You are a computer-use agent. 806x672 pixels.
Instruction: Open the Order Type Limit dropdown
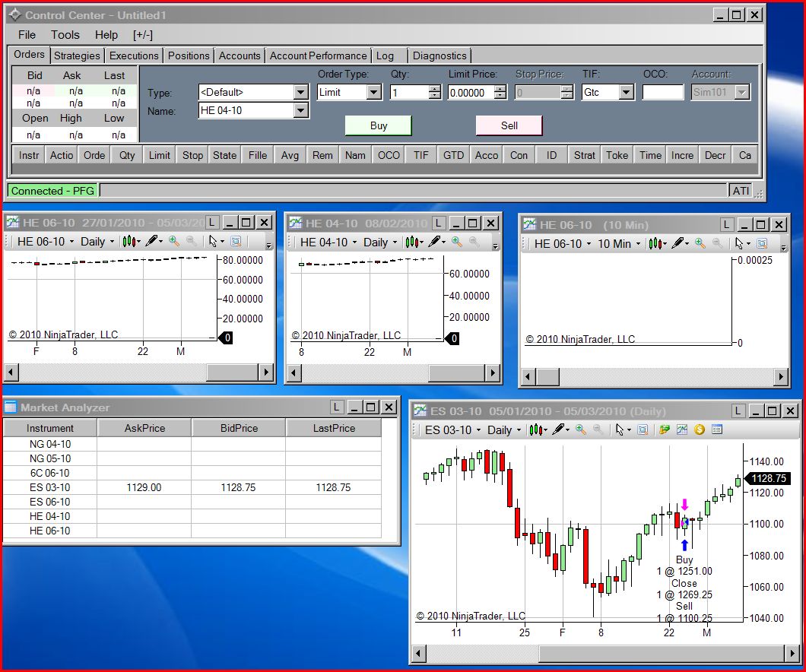pyautogui.click(x=374, y=93)
